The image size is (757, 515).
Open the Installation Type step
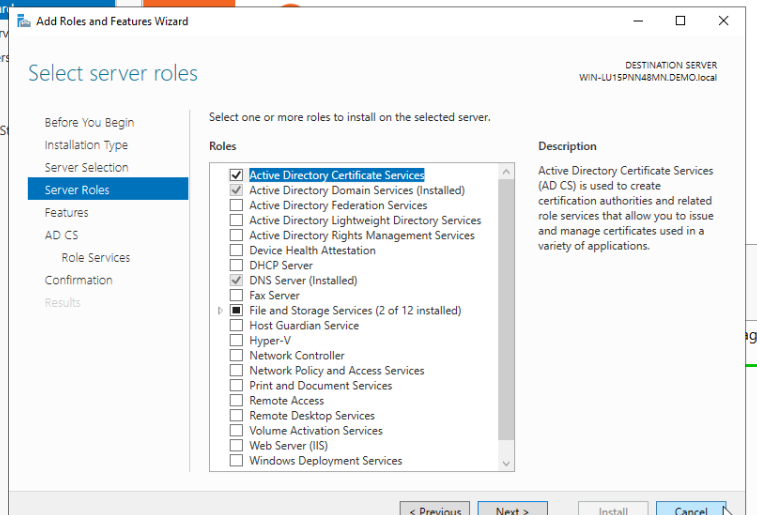coord(86,145)
